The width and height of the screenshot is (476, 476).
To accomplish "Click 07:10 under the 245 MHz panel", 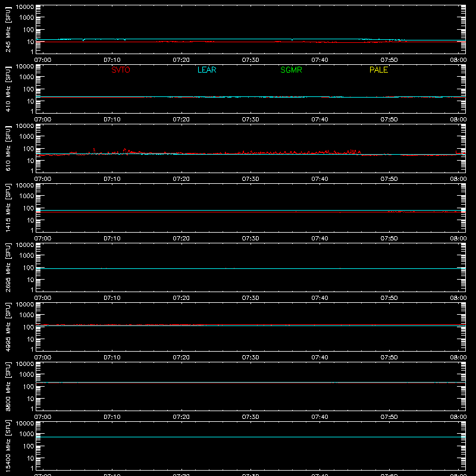I will click(x=112, y=60).
